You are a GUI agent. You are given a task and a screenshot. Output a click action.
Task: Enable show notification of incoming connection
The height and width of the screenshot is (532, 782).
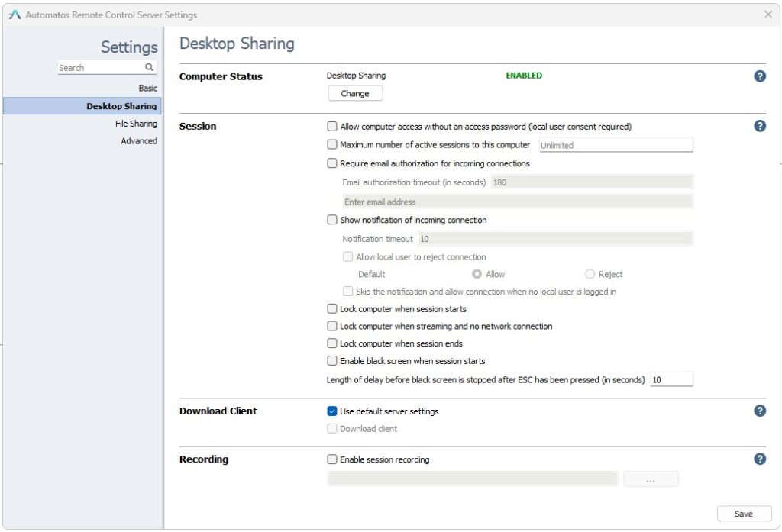coord(332,220)
